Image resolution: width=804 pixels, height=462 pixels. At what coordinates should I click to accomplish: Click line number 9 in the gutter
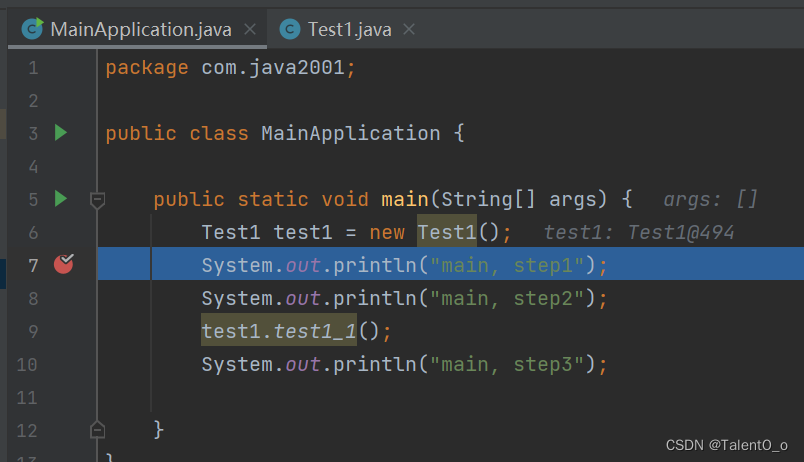tap(33, 331)
